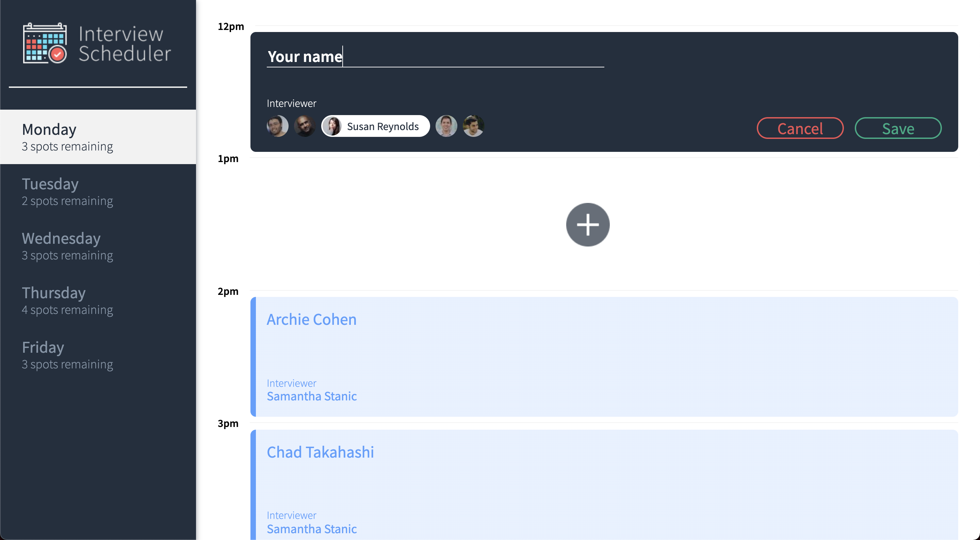Click Samantha Stanic under Archie Cohen's appointment

312,396
